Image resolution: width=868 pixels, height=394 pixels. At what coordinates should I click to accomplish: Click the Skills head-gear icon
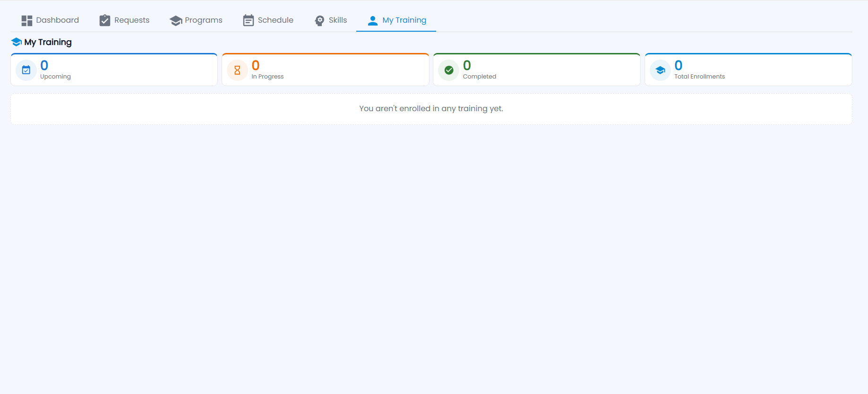[x=319, y=20]
